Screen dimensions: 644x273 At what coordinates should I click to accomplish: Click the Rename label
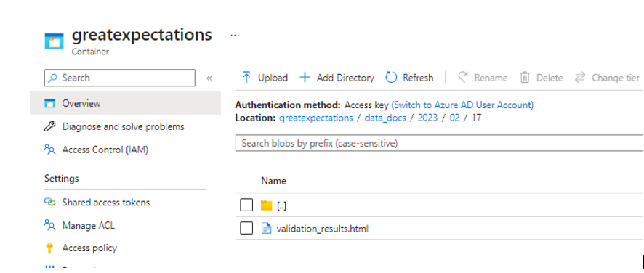(491, 78)
